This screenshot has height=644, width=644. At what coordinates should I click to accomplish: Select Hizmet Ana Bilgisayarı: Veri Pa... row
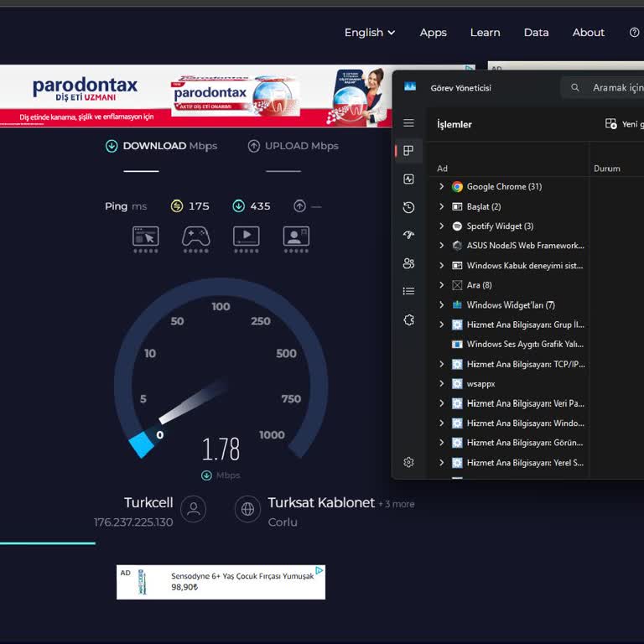pyautogui.click(x=509, y=403)
